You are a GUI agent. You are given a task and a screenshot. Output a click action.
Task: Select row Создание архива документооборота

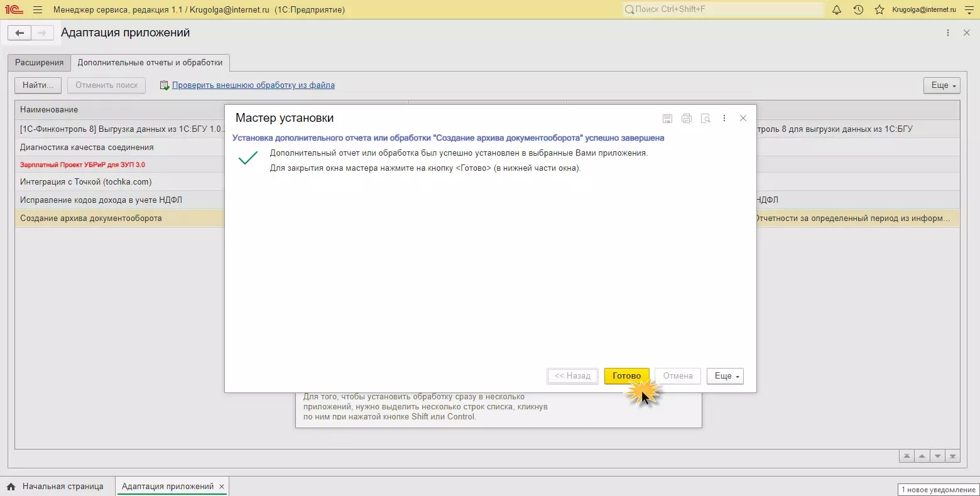pyautogui.click(x=120, y=218)
